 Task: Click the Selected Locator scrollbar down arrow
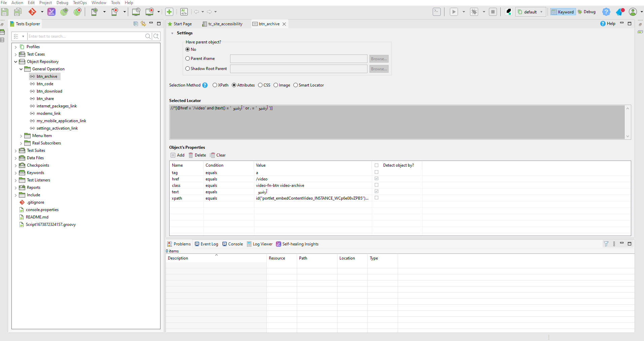[628, 136]
